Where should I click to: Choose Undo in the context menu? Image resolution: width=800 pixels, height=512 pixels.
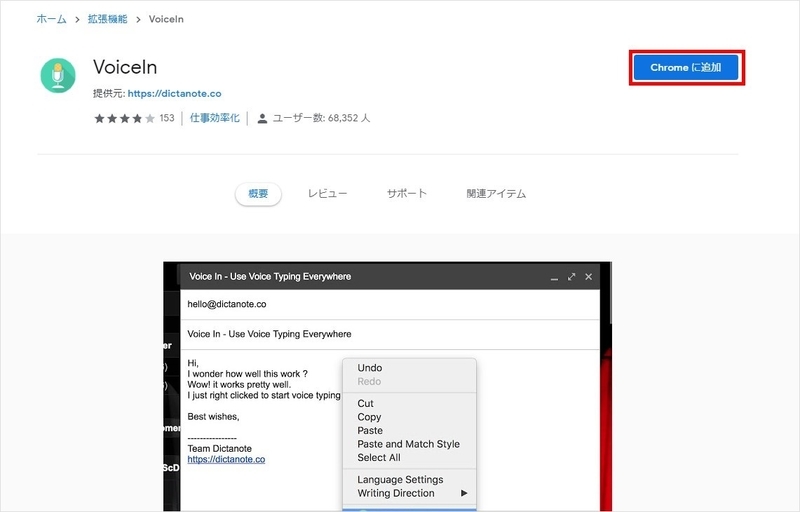click(370, 368)
